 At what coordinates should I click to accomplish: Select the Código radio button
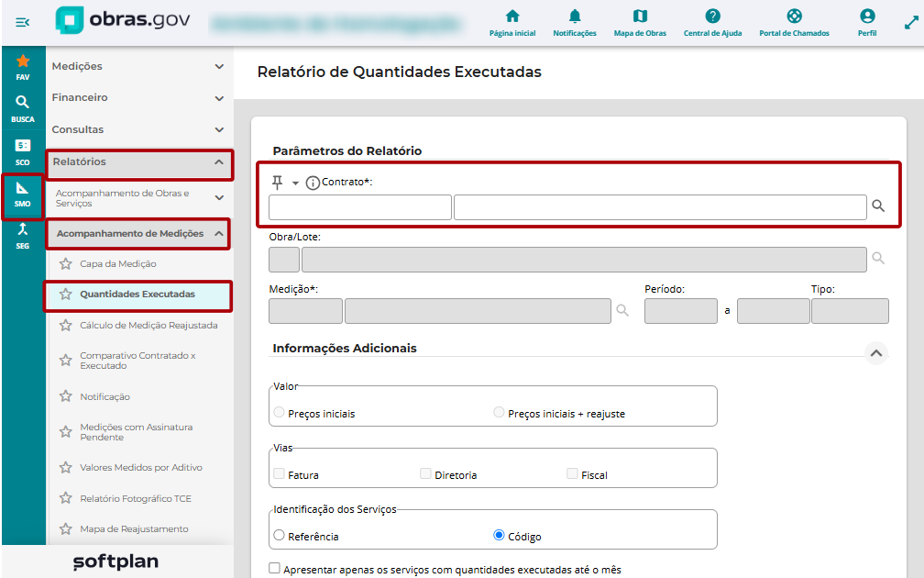[499, 535]
